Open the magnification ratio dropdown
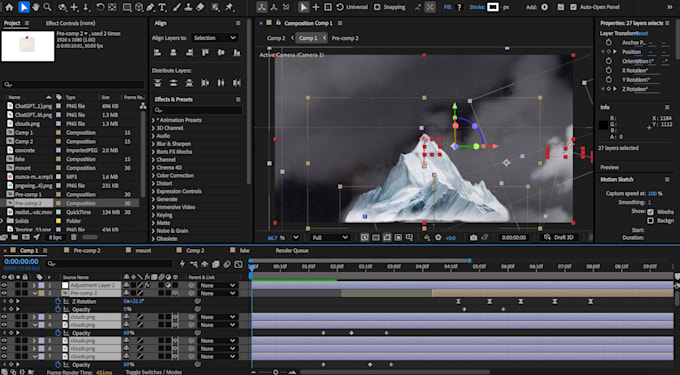 (296, 238)
